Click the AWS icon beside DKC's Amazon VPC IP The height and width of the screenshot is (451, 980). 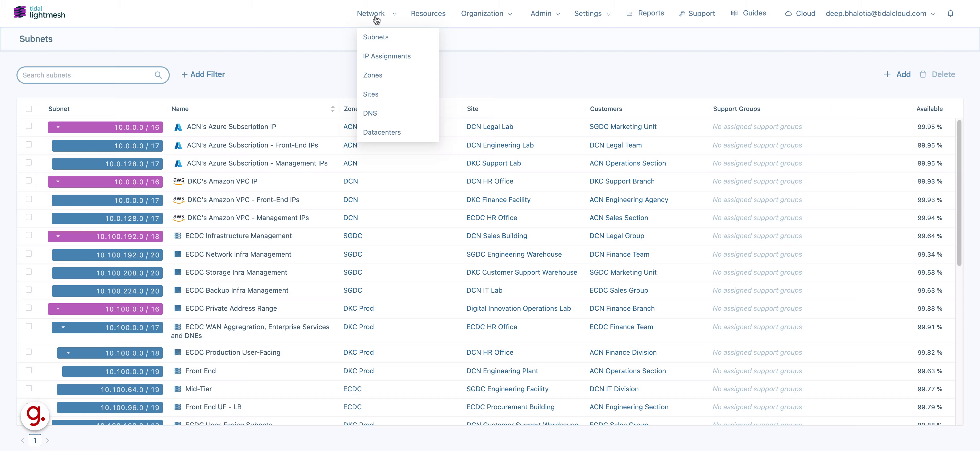click(179, 181)
